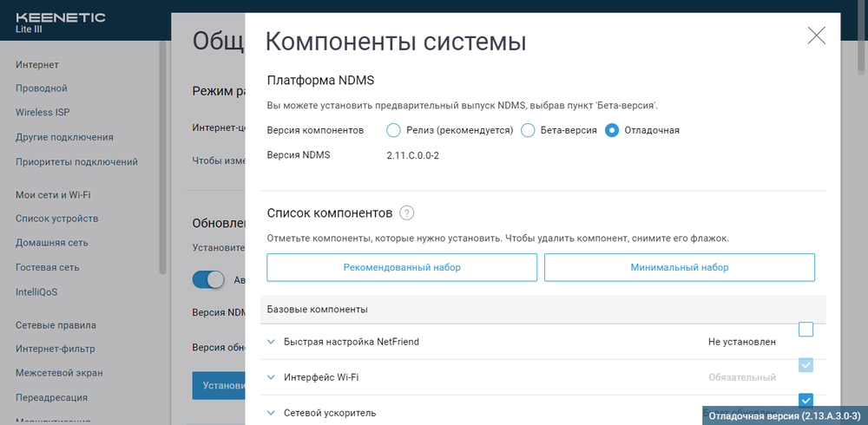The height and width of the screenshot is (425, 868).
Task: Open Интернет in the sidebar
Action: pyautogui.click(x=37, y=64)
